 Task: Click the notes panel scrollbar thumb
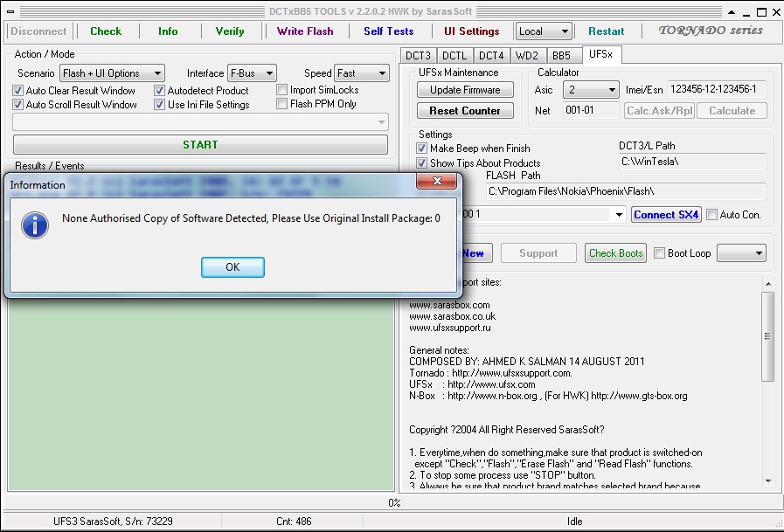(x=768, y=336)
